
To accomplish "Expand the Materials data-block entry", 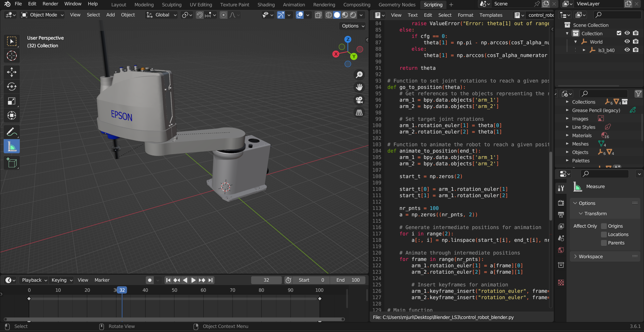I will pyautogui.click(x=567, y=135).
